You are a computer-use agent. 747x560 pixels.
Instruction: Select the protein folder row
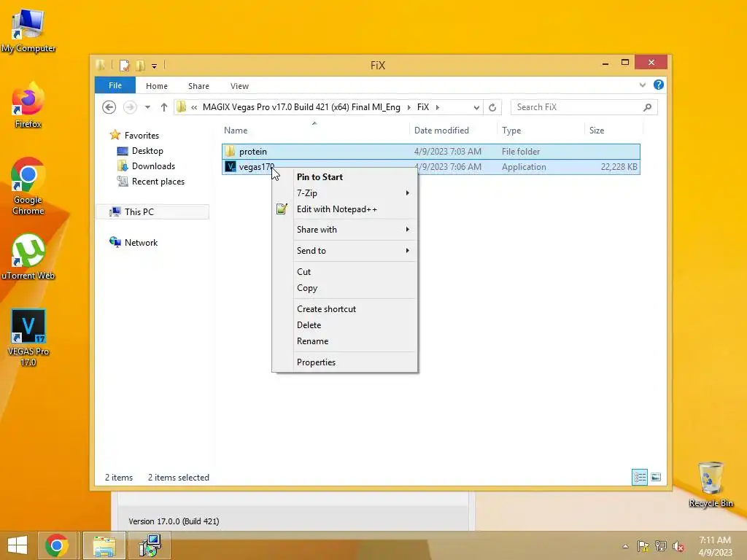pos(430,152)
